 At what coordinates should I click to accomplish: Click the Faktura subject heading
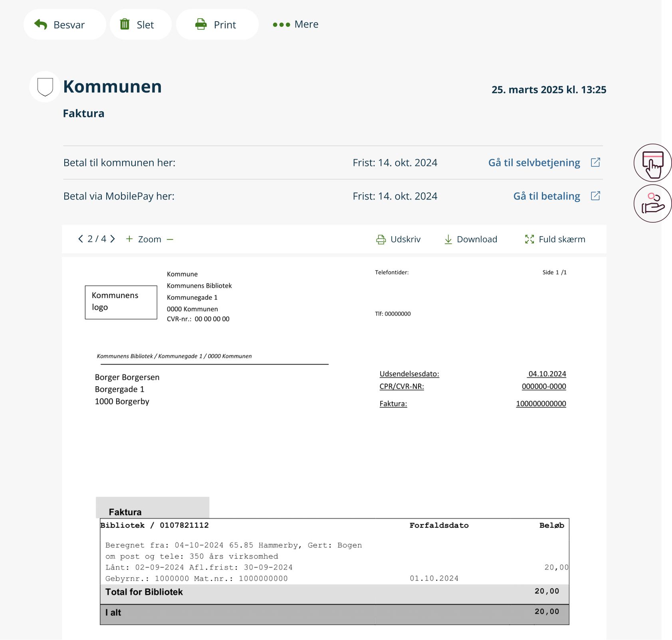point(83,114)
